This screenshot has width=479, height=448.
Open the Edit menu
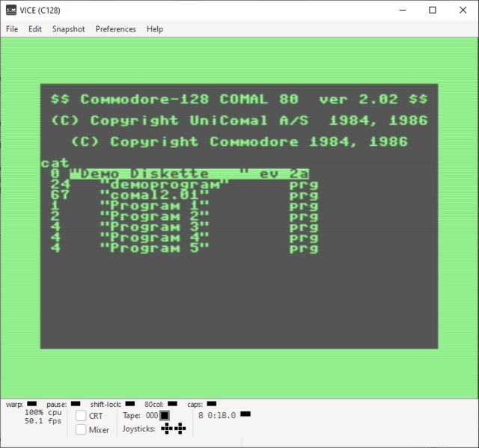tap(35, 29)
